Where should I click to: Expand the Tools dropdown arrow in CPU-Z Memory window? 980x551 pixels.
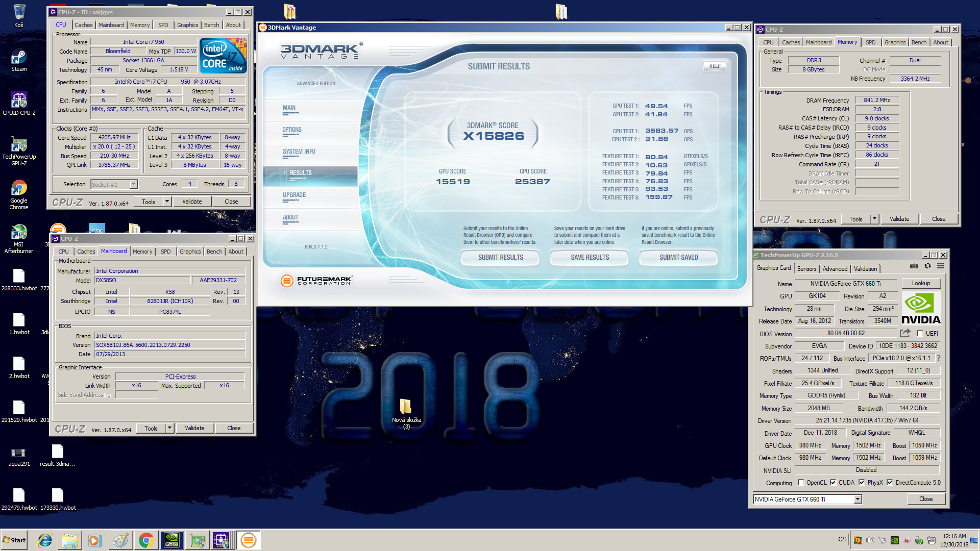874,219
